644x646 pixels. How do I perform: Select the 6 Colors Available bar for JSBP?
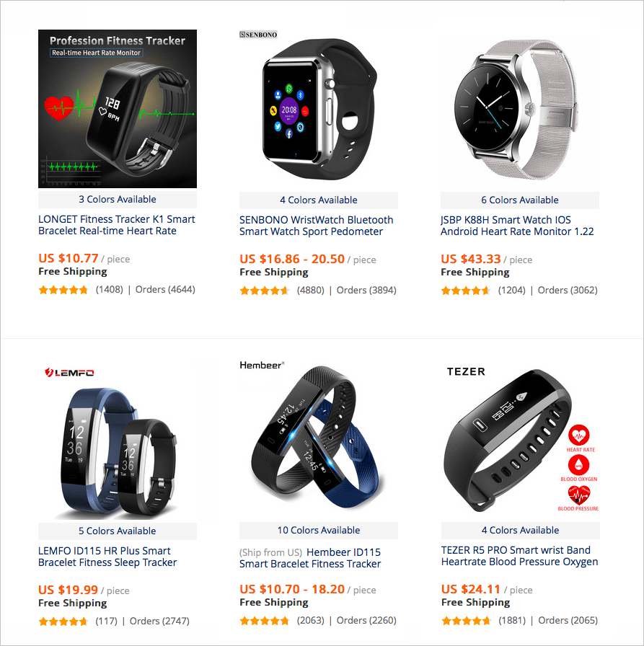click(x=519, y=200)
